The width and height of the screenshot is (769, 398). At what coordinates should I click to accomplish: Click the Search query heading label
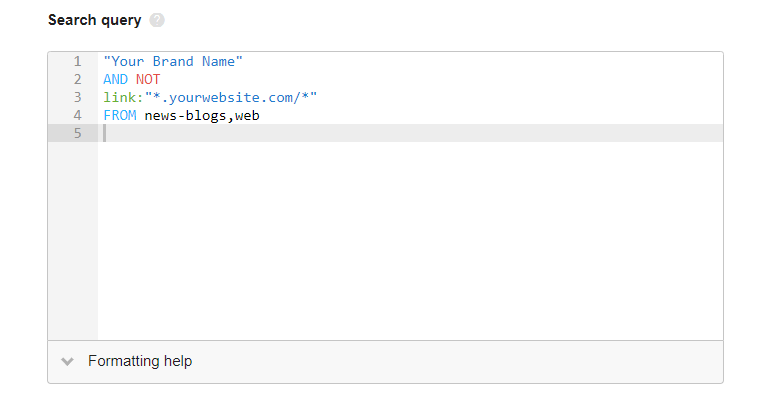click(95, 20)
